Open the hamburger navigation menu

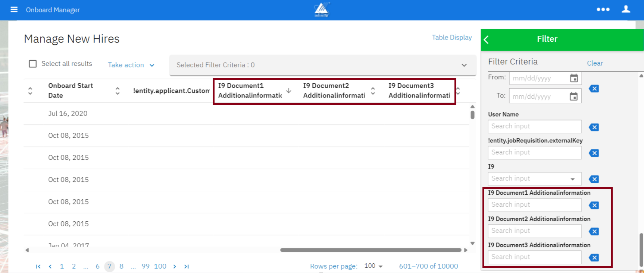pyautogui.click(x=14, y=10)
